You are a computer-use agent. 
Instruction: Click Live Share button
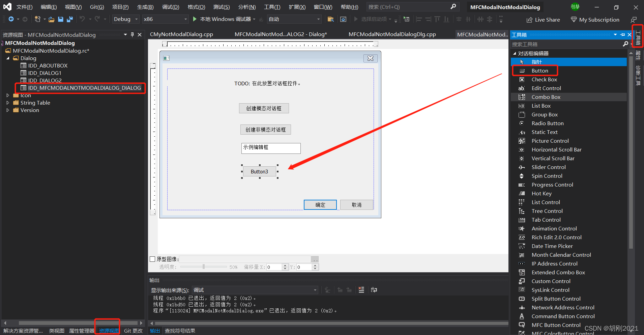543,20
